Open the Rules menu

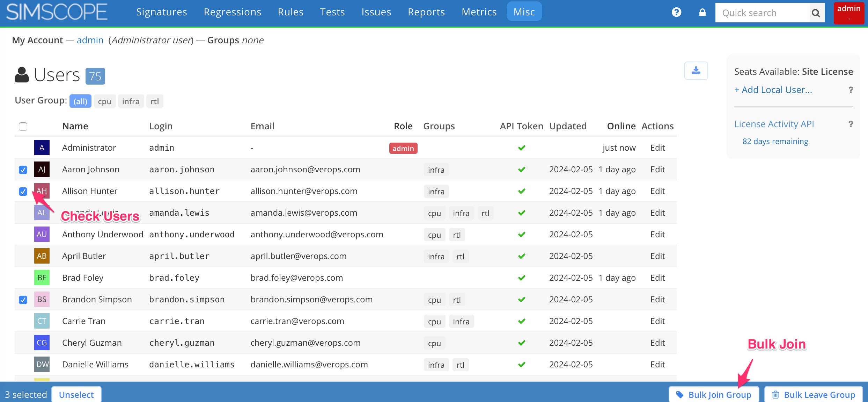click(290, 12)
